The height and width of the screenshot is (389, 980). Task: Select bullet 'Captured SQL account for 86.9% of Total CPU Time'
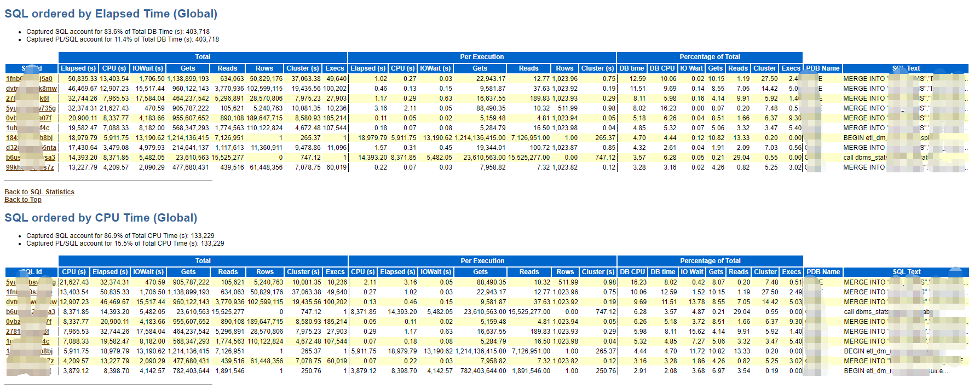coord(120,236)
